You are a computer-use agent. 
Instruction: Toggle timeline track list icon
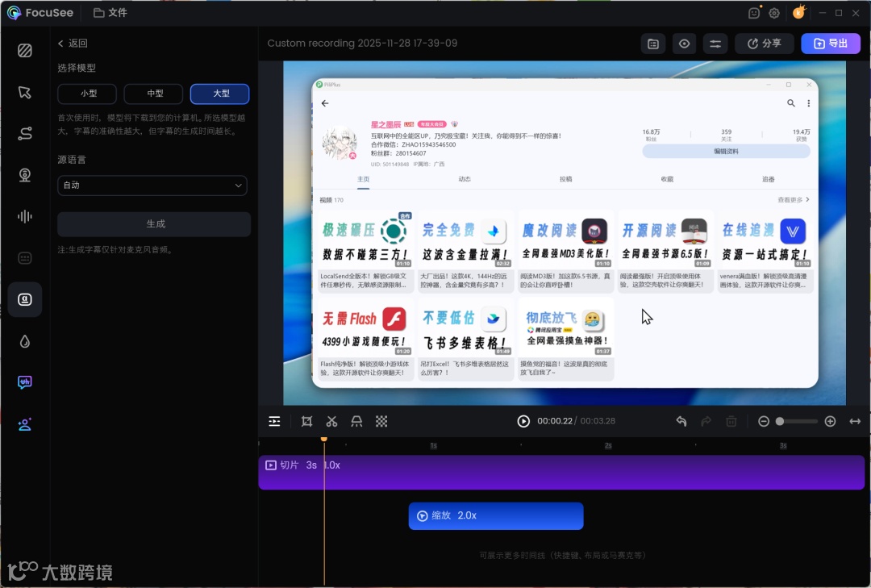click(274, 421)
